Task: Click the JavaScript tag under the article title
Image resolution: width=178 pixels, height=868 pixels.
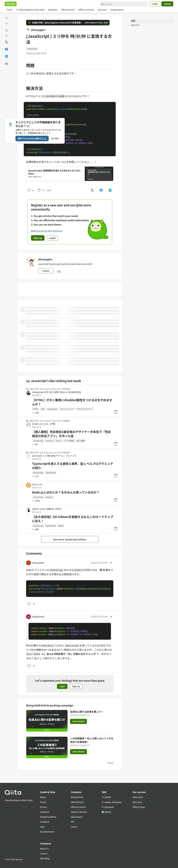Action: tap(32, 49)
